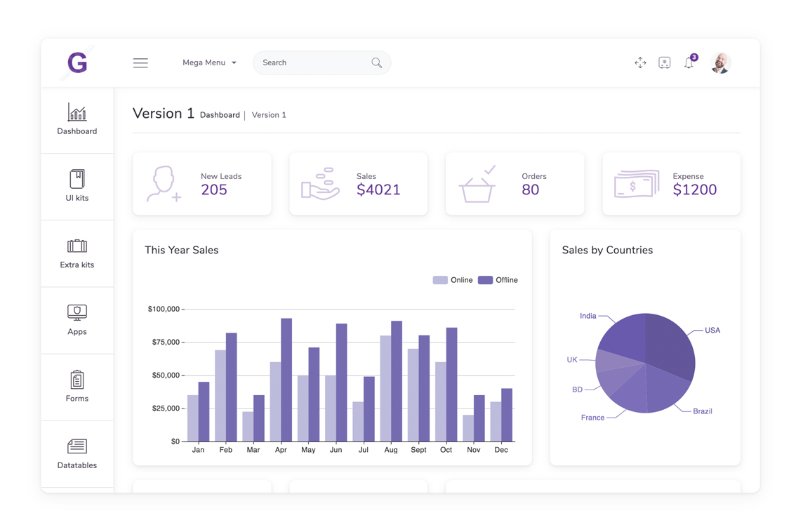Click the fullscreen move arrows icon

point(640,62)
